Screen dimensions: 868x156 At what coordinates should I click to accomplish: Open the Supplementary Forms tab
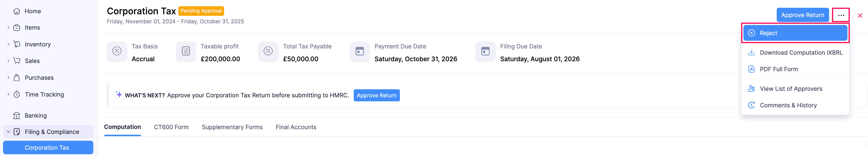(x=232, y=127)
